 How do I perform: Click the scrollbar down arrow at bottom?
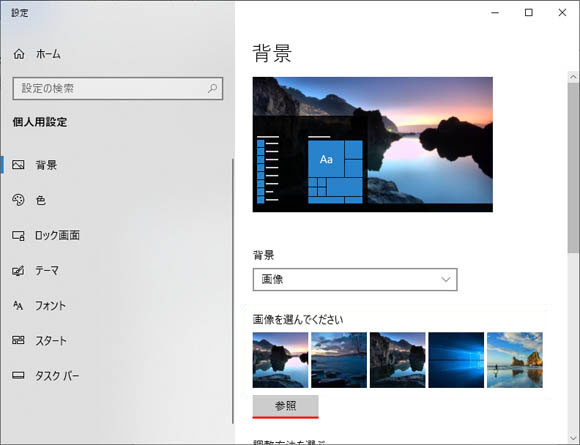click(573, 438)
